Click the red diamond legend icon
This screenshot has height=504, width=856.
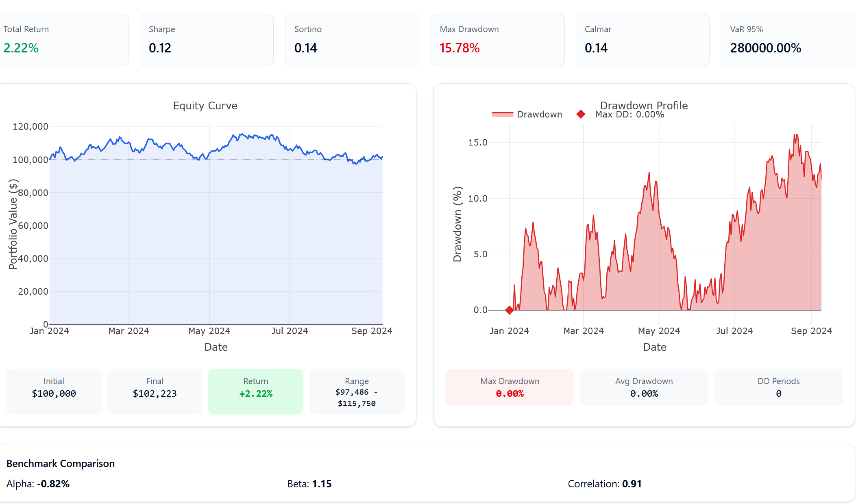pyautogui.click(x=581, y=115)
